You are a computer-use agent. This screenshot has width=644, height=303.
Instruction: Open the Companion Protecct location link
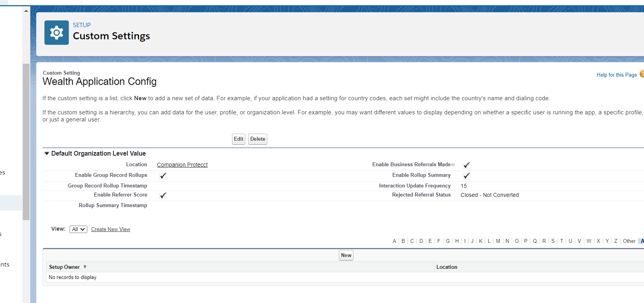(x=182, y=165)
